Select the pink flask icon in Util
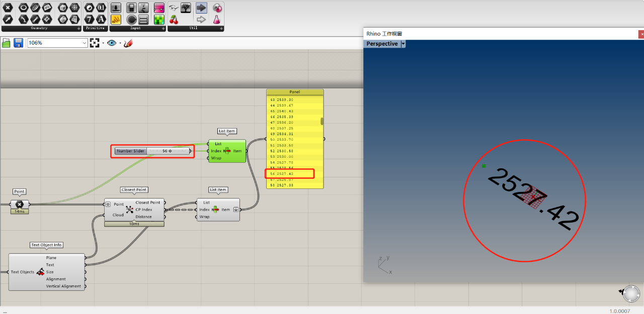The width and height of the screenshot is (644, 314). coord(217,20)
